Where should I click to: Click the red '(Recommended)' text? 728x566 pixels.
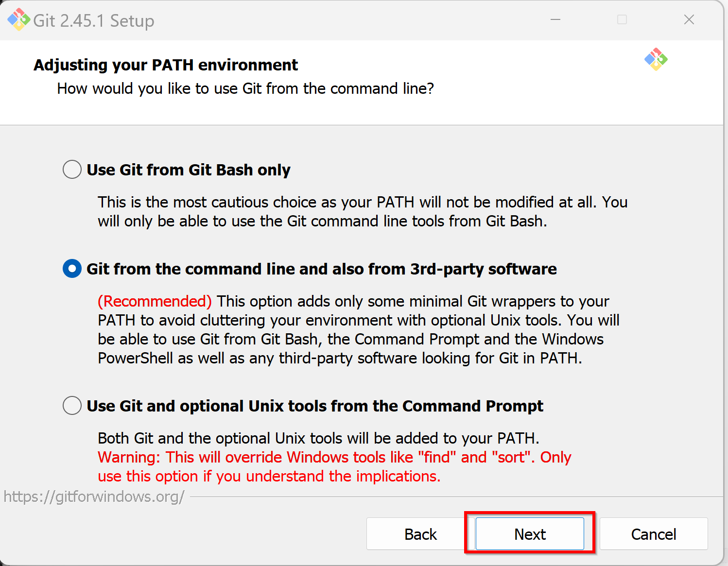click(x=155, y=301)
